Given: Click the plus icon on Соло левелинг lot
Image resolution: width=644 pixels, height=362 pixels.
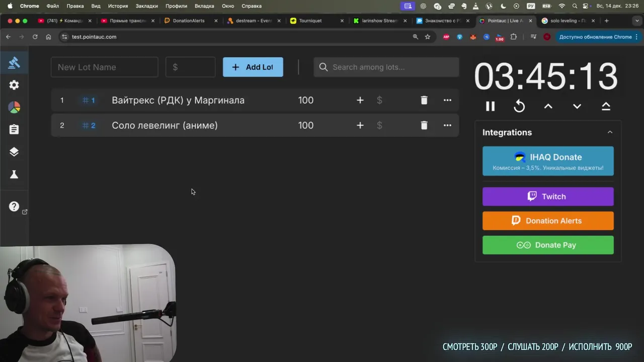Looking at the screenshot, I should [360, 125].
